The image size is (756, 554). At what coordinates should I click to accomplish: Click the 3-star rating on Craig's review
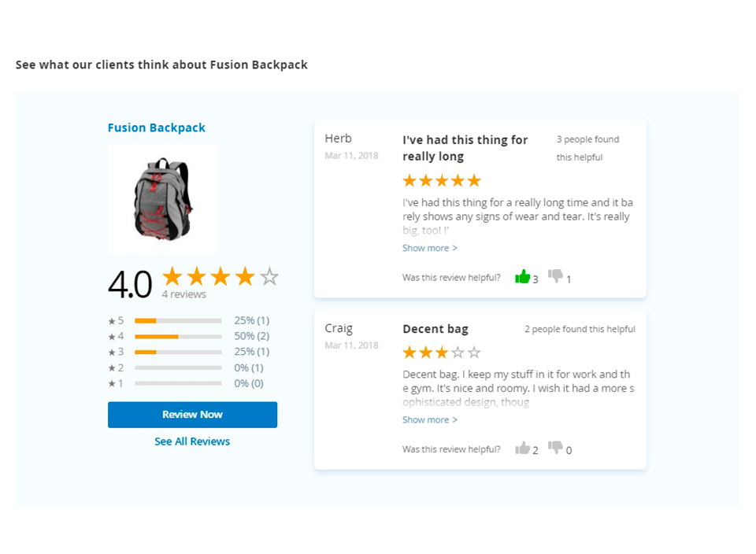tap(441, 353)
